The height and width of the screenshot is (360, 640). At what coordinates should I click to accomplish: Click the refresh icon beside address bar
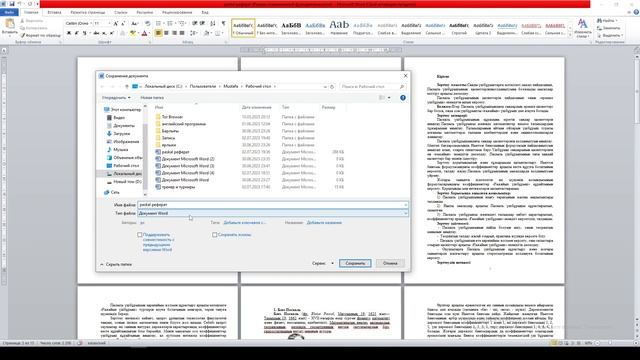pyautogui.click(x=332, y=87)
